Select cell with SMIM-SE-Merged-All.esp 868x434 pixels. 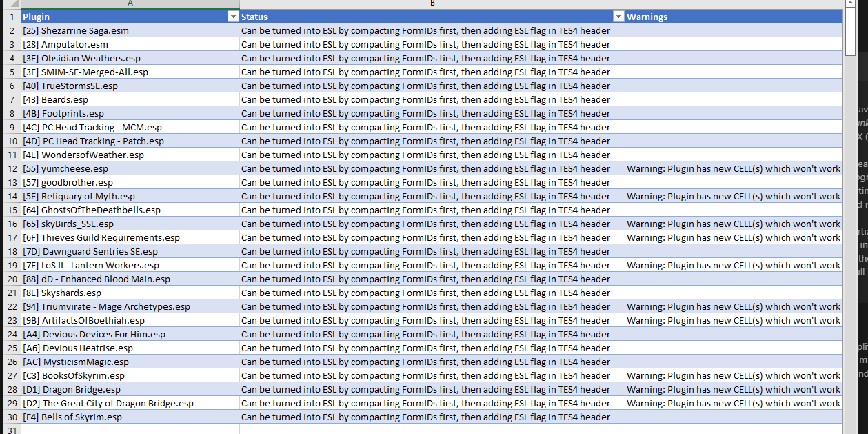pos(130,72)
